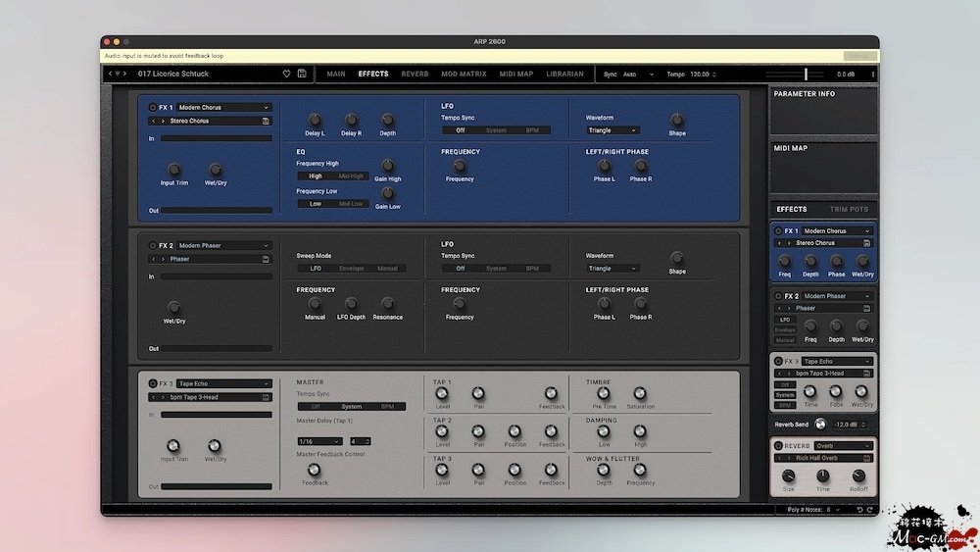Screen dimensions: 980x552
Task: Save the FX 1 Stereo Chorus preset
Action: coord(266,122)
